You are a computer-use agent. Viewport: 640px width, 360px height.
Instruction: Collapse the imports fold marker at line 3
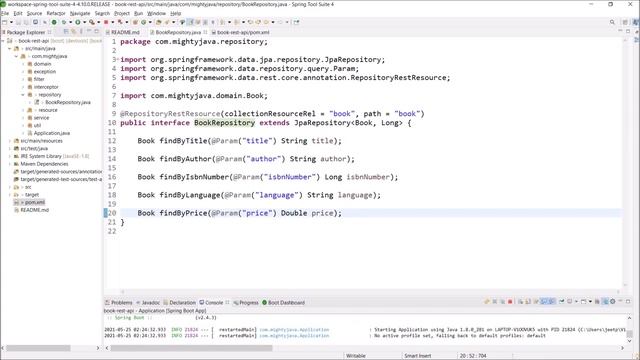click(117, 60)
